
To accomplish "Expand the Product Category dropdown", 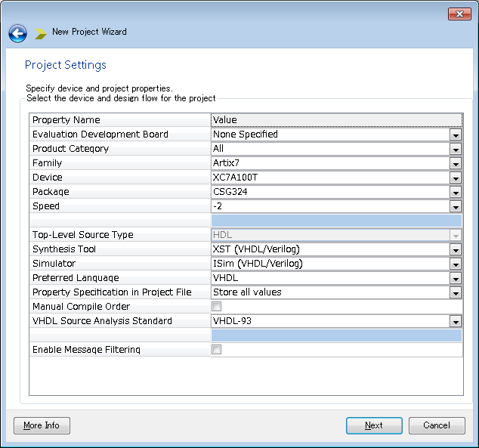I will click(x=456, y=149).
